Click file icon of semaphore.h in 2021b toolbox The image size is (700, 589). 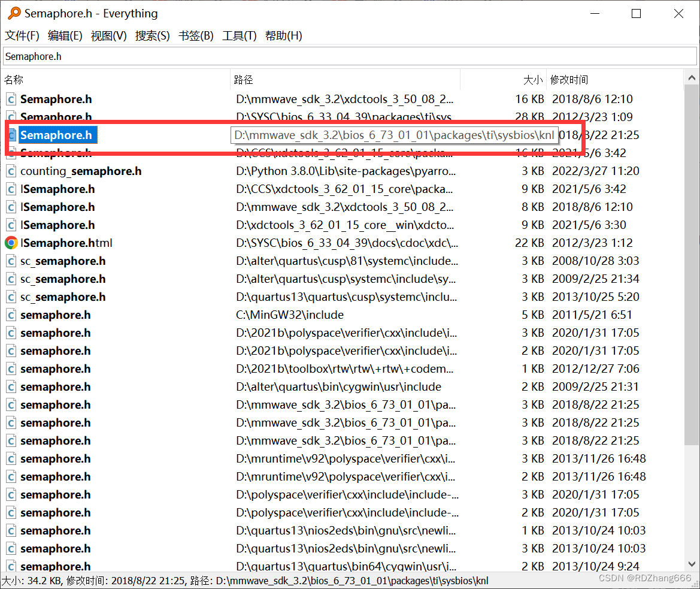coord(11,369)
